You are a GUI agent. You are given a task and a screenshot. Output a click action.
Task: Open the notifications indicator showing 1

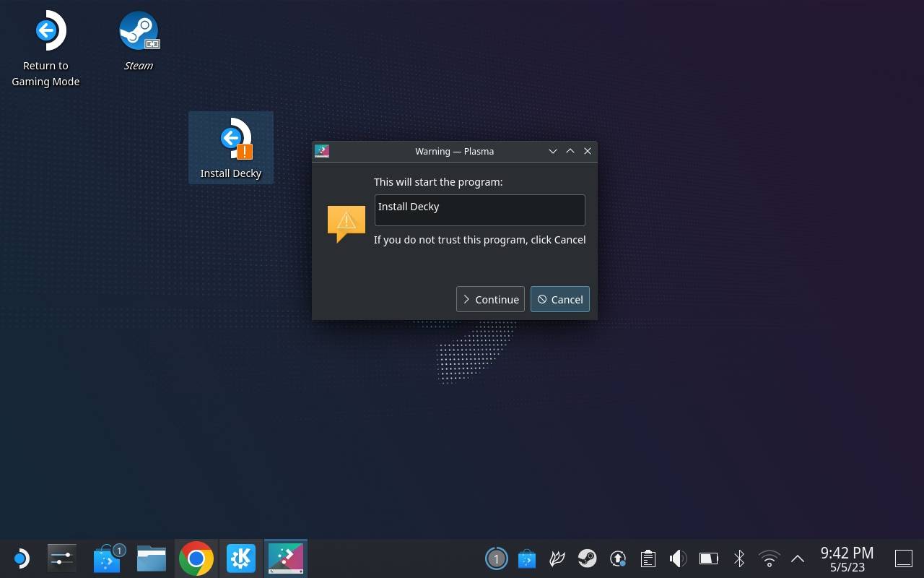point(496,558)
